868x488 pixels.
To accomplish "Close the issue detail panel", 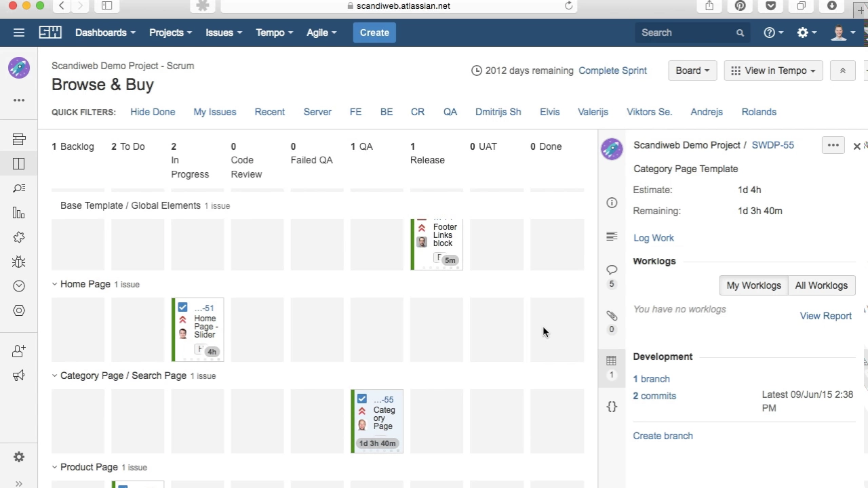I will (856, 146).
